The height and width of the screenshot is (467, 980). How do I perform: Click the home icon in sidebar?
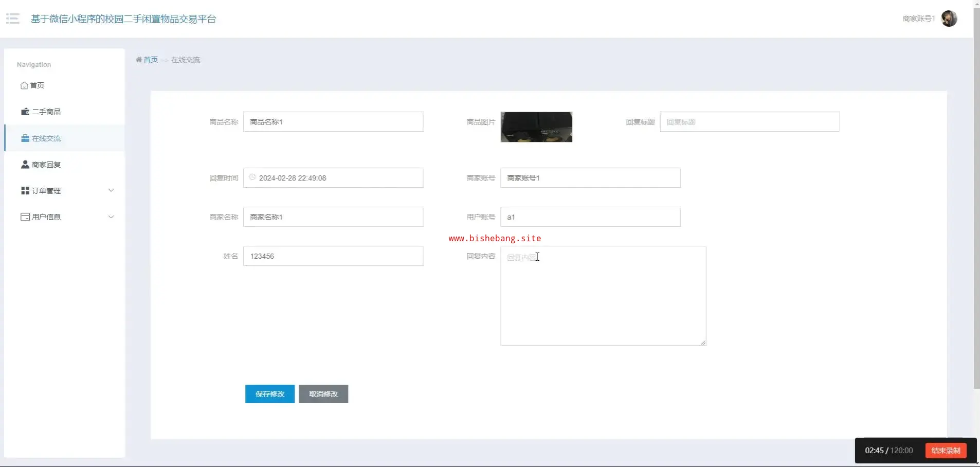[x=24, y=85]
